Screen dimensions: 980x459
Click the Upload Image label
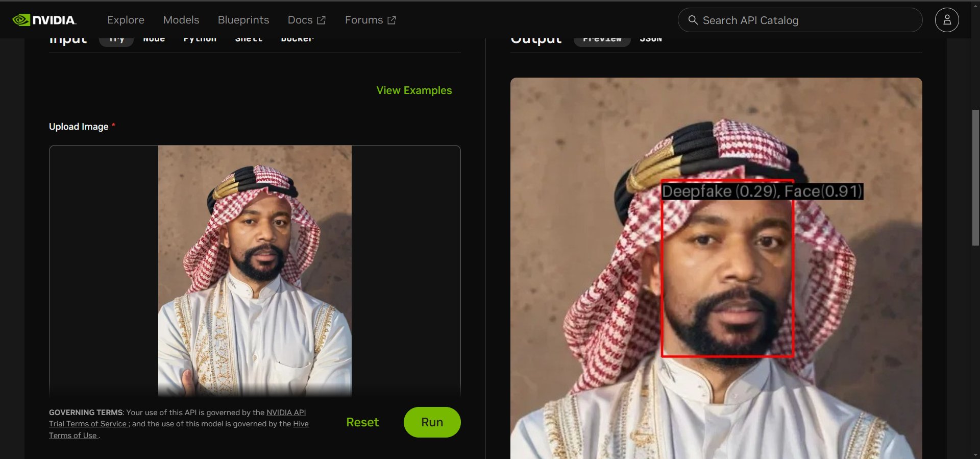tap(79, 127)
